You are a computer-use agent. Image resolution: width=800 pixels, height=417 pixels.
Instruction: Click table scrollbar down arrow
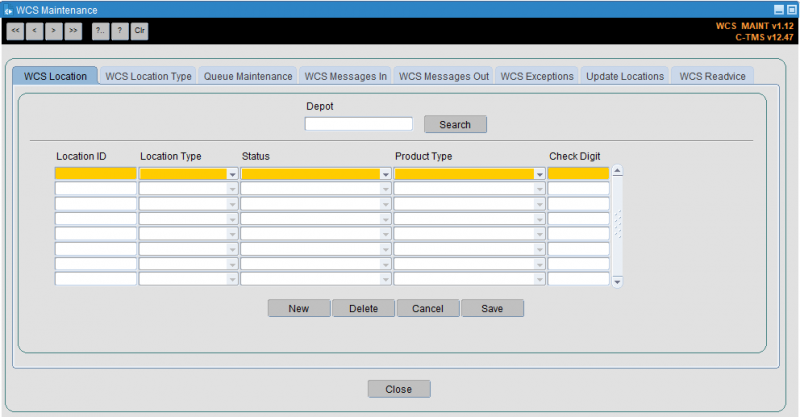coord(617,282)
